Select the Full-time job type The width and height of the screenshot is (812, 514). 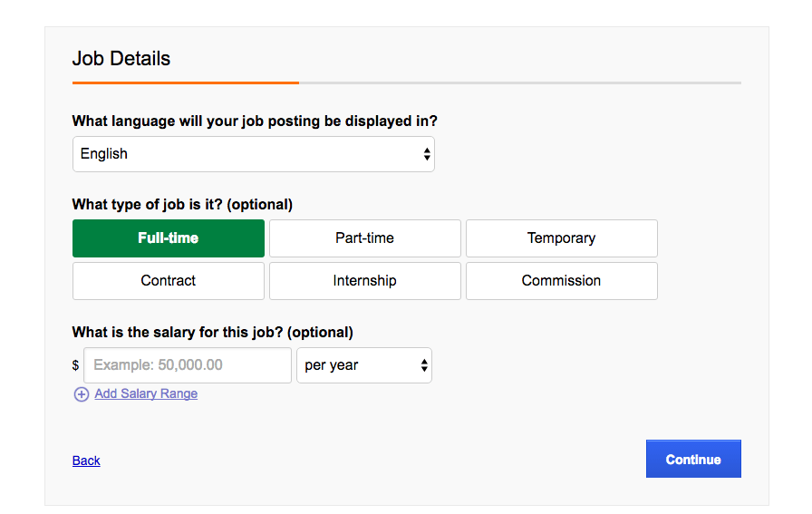point(169,238)
